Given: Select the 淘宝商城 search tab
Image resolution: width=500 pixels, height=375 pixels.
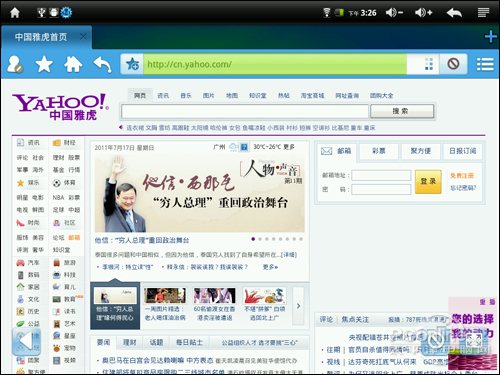Looking at the screenshot, I should coord(312,96).
